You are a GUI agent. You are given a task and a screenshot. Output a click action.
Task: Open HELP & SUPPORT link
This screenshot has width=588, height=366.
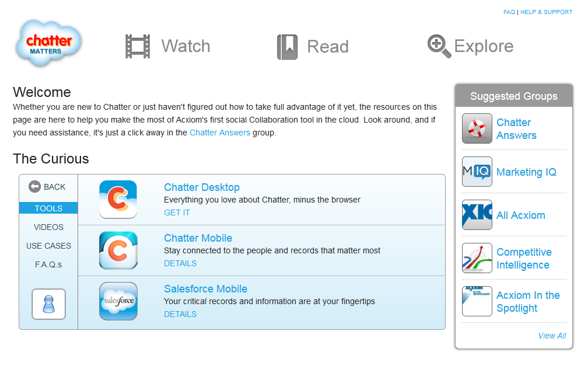click(547, 12)
